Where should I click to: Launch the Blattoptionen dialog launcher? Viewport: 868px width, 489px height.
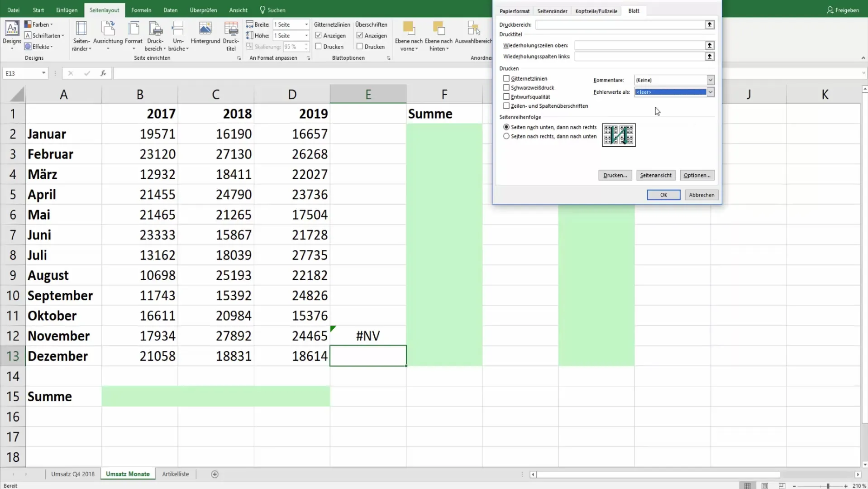[388, 58]
